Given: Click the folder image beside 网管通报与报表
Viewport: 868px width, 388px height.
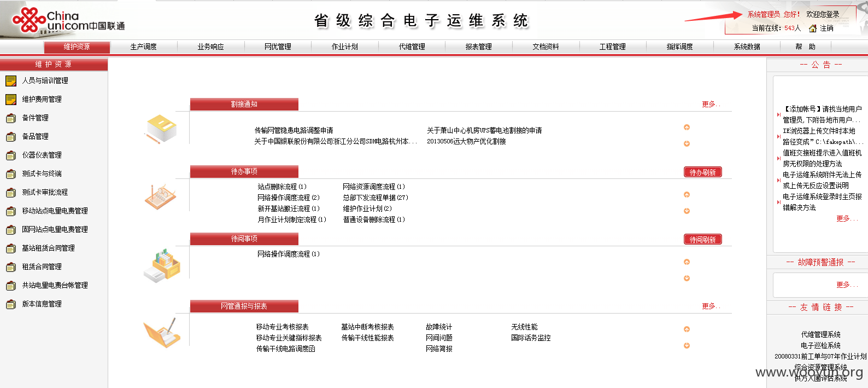Looking at the screenshot, I should point(162,333).
